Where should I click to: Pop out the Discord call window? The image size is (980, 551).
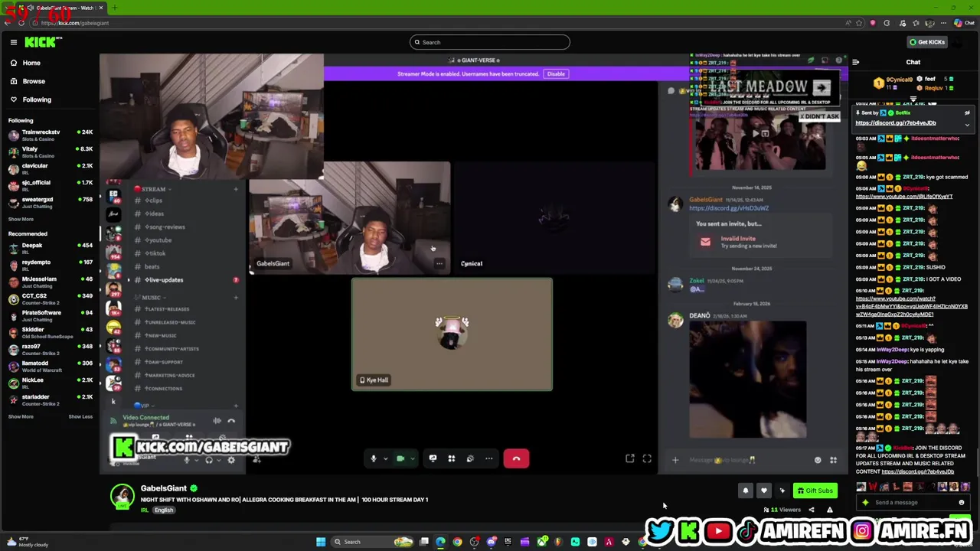[x=629, y=458]
